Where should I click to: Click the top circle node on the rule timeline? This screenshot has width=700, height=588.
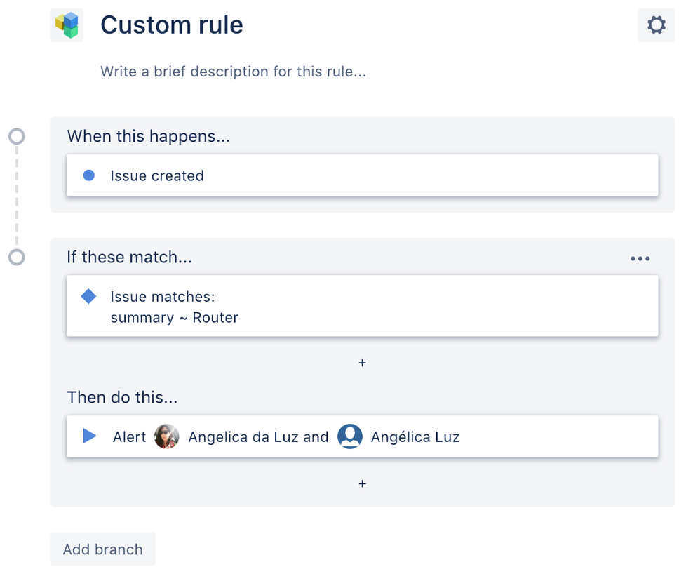tap(16, 135)
